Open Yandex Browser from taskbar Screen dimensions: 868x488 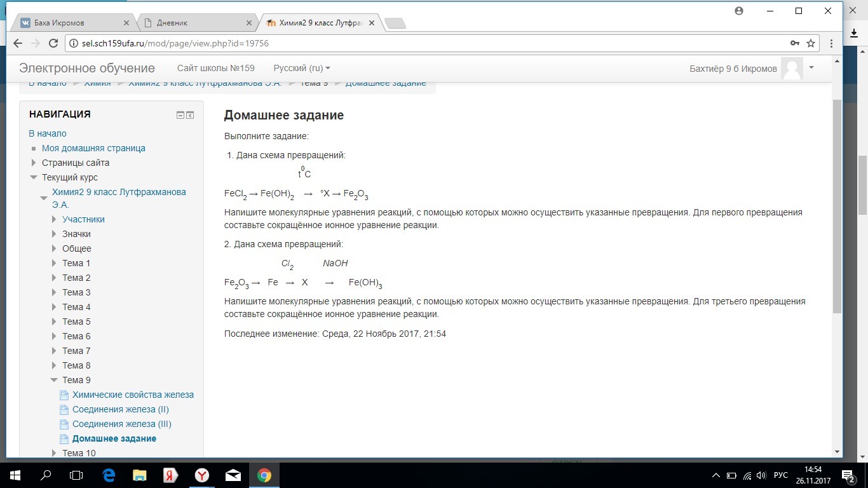click(x=201, y=475)
